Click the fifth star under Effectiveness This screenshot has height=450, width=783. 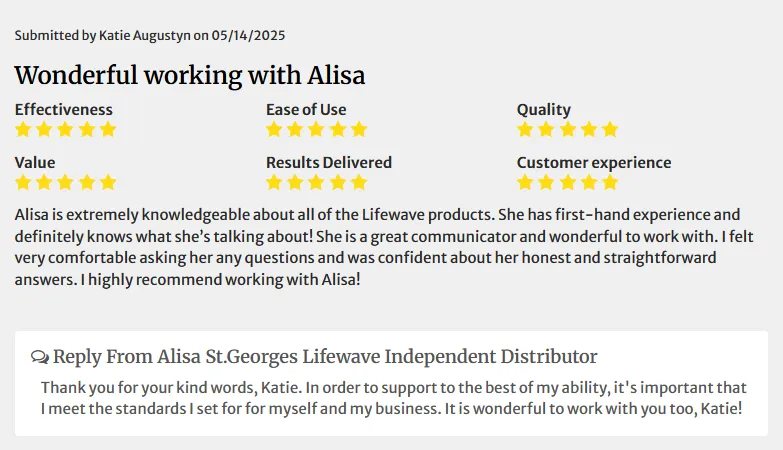(108, 130)
